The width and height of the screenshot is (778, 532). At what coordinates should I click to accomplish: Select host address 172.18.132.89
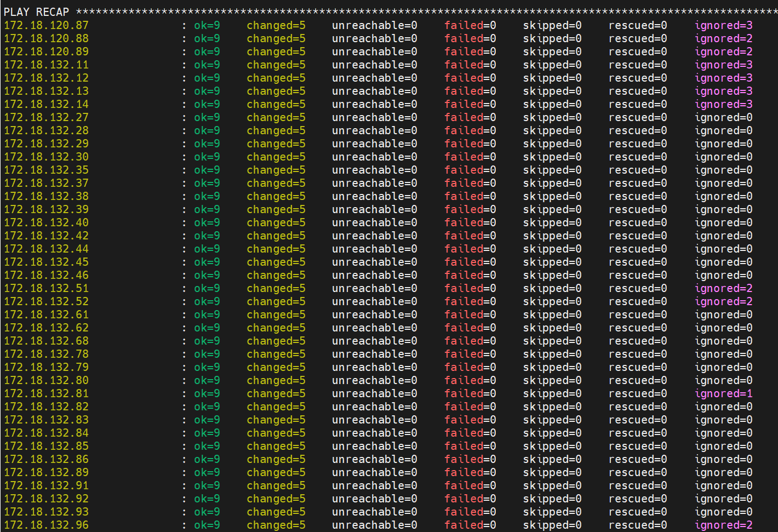(46, 472)
